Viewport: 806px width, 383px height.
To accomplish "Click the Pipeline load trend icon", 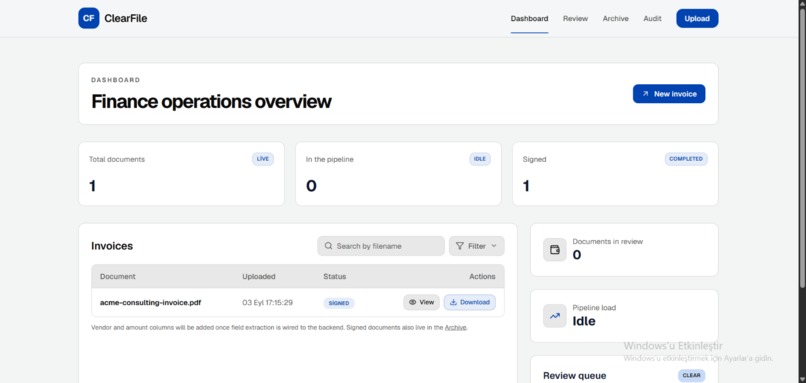I will point(555,316).
